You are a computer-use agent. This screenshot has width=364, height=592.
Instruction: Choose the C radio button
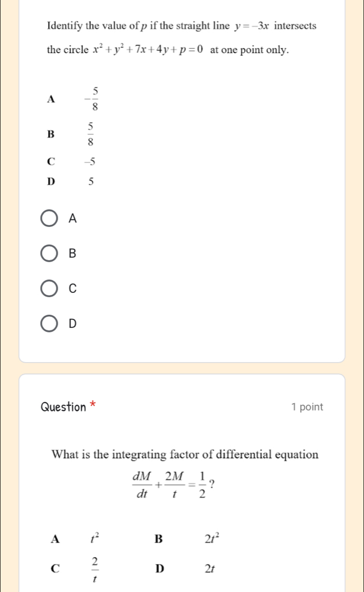[49, 288]
